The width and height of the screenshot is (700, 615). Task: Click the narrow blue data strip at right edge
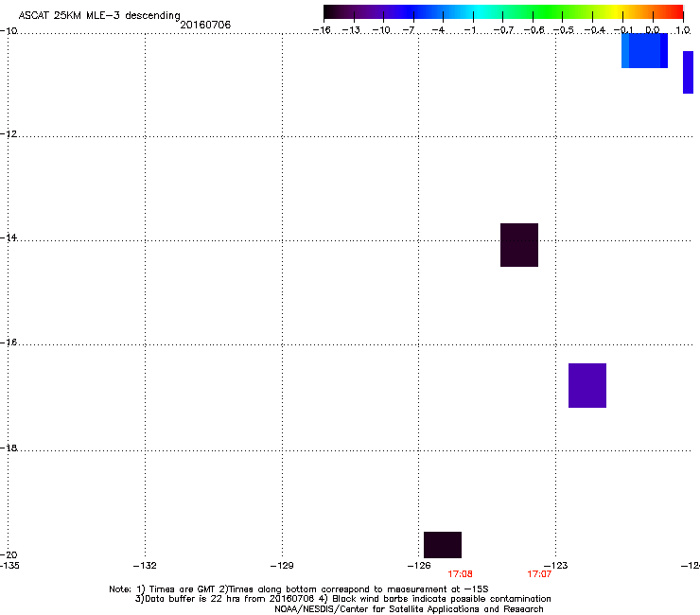tap(688, 72)
